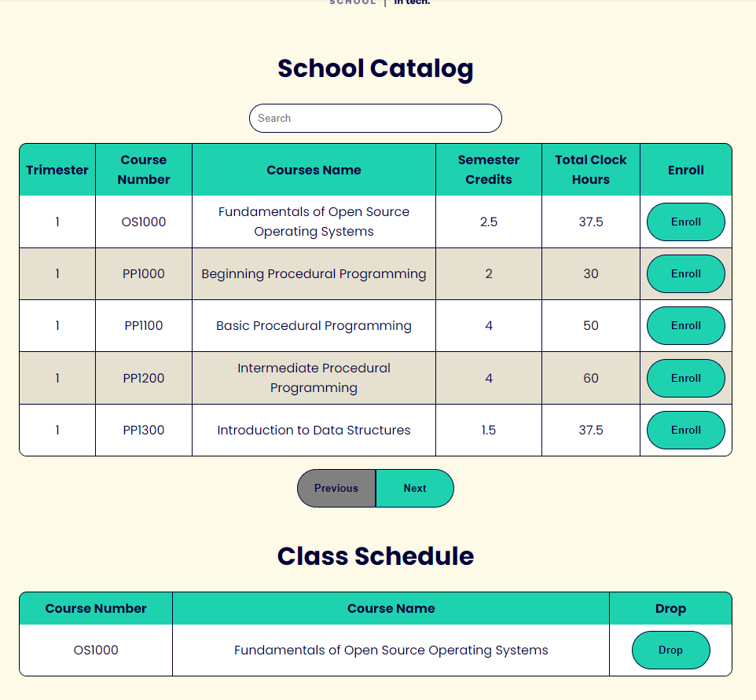
Task: Click the 'Introduction to Data Structures' course name
Action: (x=314, y=430)
